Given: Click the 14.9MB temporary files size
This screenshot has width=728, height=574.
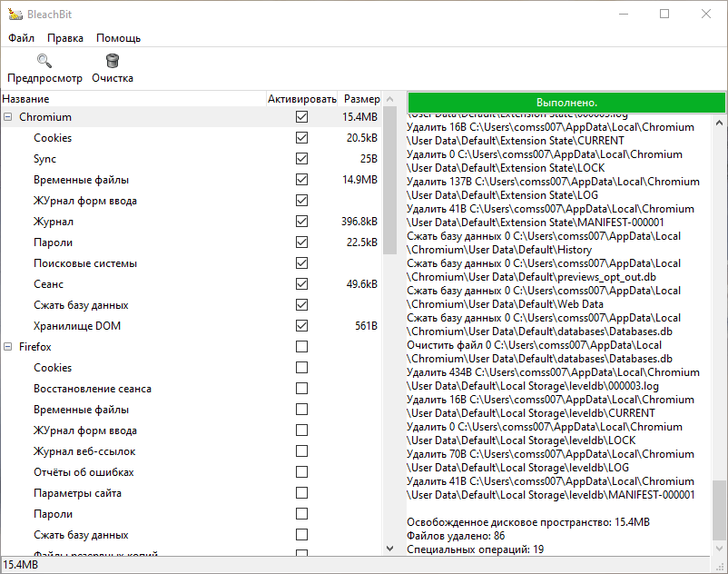Looking at the screenshot, I should 359,180.
